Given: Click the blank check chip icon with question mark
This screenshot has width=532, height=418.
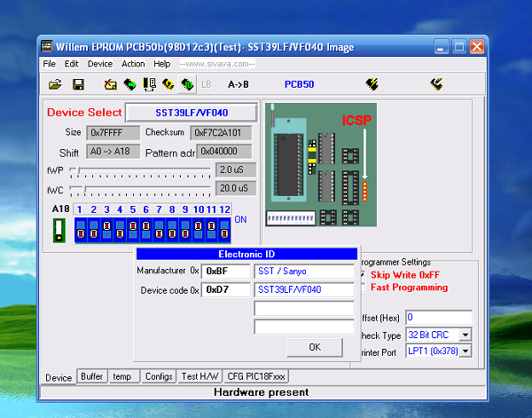Looking at the screenshot, I should click(168, 84).
